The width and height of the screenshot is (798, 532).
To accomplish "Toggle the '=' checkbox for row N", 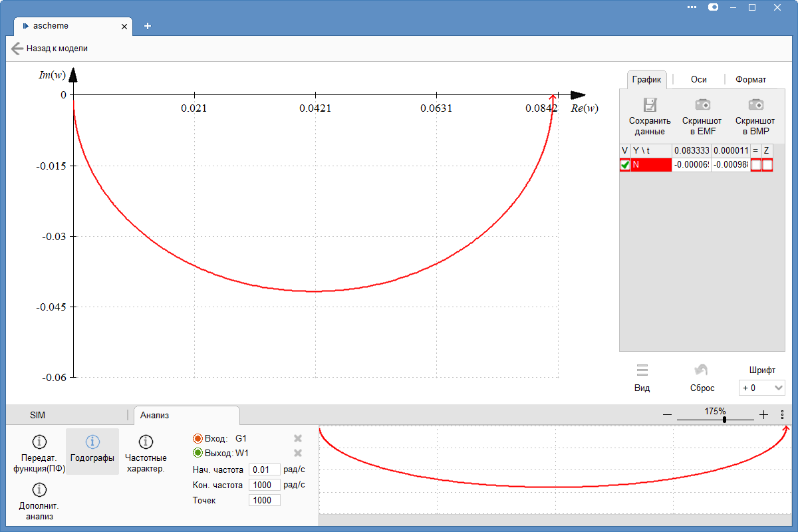I will tap(755, 165).
